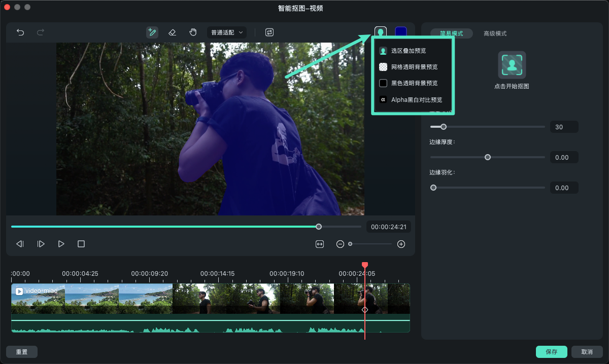Stop video playback
This screenshot has width=609, height=364.
[x=81, y=244]
